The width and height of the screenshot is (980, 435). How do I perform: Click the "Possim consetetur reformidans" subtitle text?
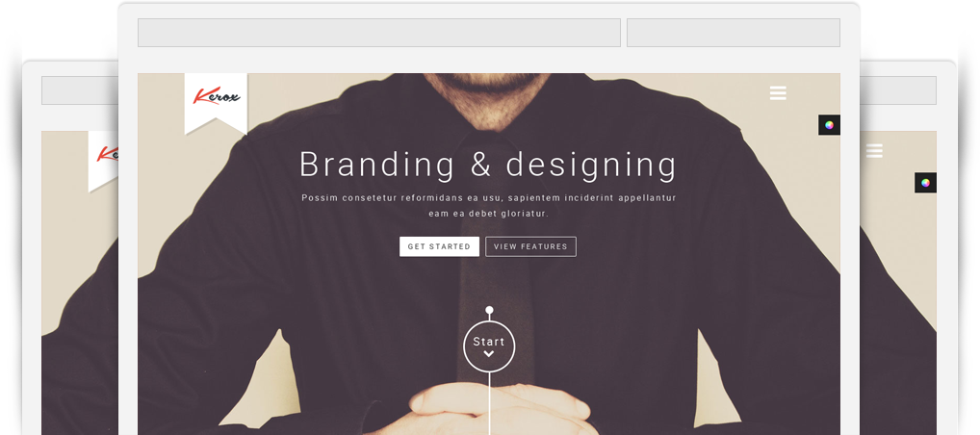[402, 197]
